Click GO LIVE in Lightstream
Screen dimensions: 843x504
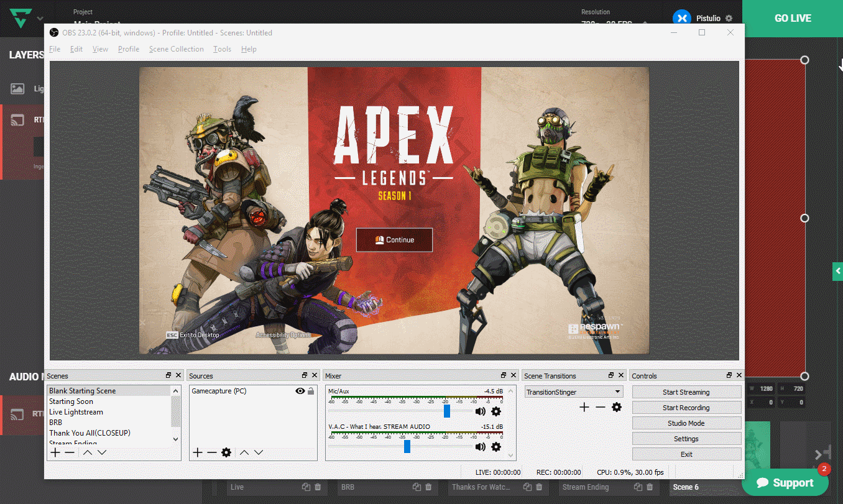(x=793, y=19)
